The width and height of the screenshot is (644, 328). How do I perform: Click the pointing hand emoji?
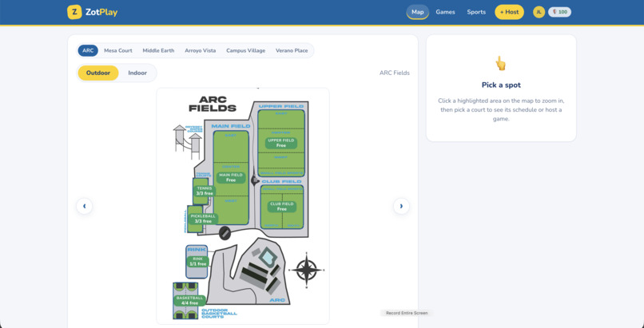pyautogui.click(x=501, y=64)
